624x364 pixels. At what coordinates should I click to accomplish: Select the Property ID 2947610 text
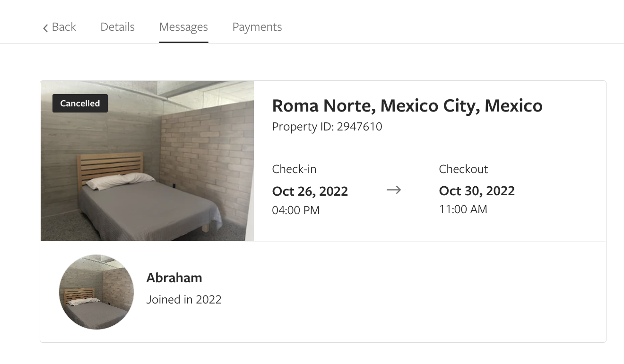tap(327, 127)
